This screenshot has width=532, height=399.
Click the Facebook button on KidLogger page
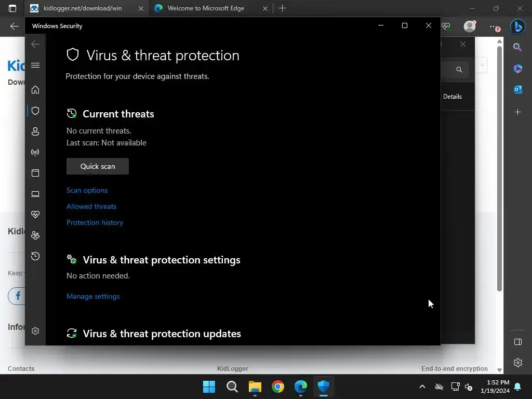click(x=17, y=296)
